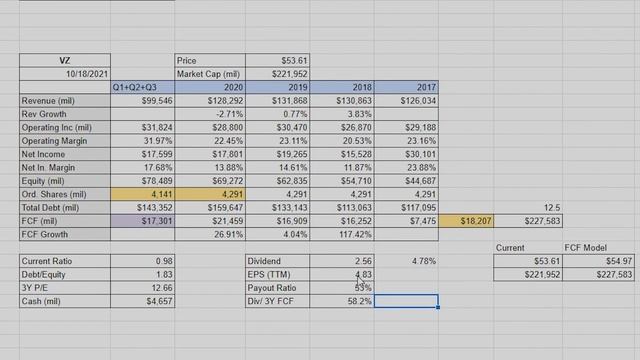Click the Q1+Q2+Q3 column header

point(142,87)
